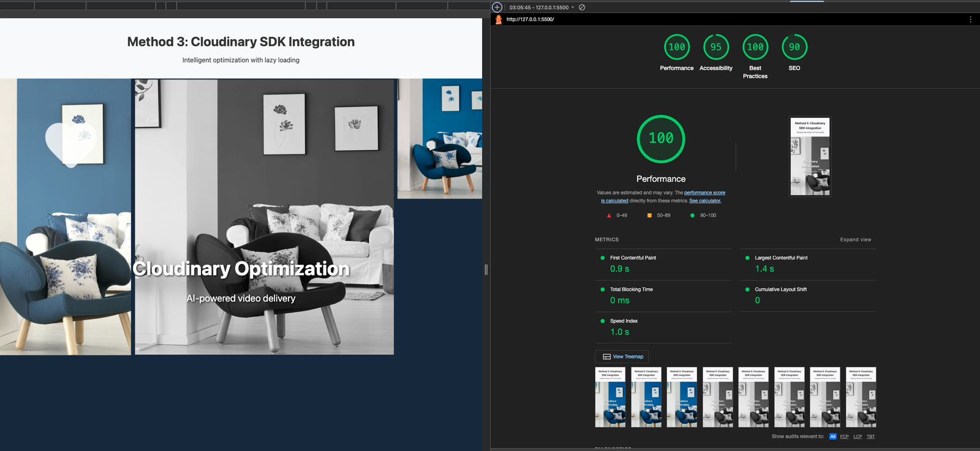This screenshot has height=451, width=980.
Task: Click the Speed Index metric label
Action: (624, 321)
